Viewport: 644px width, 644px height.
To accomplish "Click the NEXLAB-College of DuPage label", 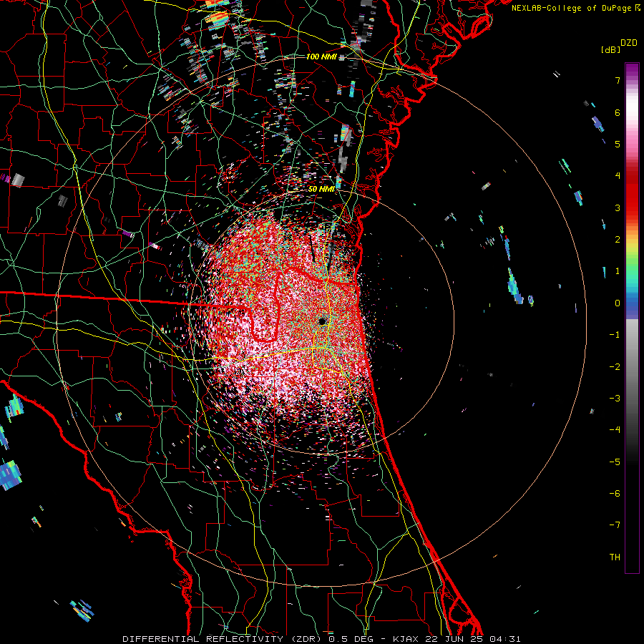I will point(572,8).
